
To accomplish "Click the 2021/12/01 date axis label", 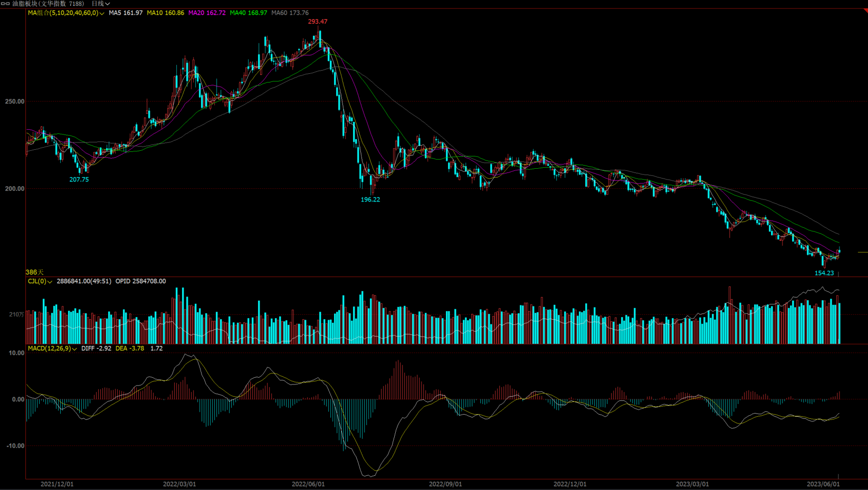I will [x=57, y=484].
